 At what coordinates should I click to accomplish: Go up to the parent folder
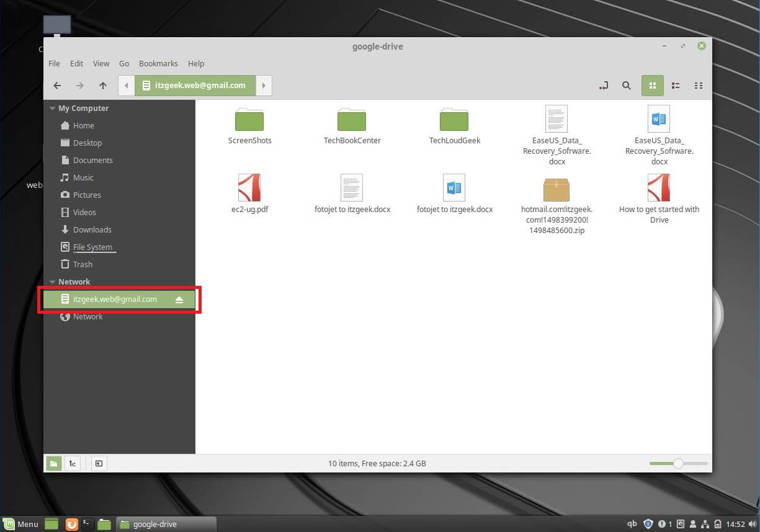[103, 86]
